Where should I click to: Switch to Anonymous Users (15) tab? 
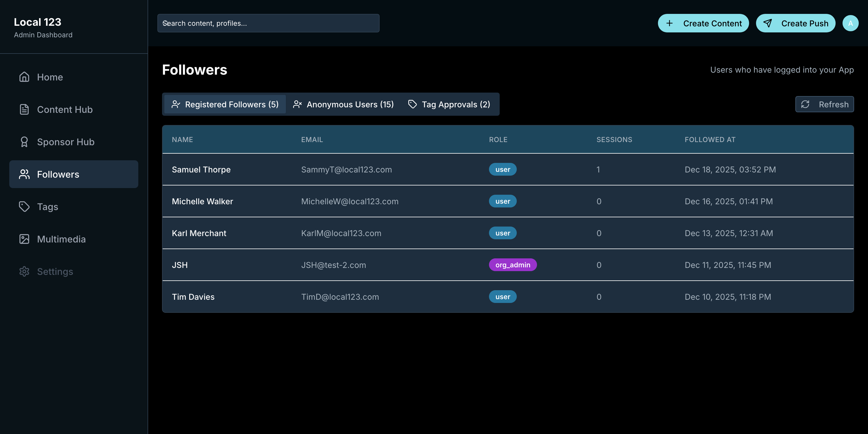coord(344,104)
